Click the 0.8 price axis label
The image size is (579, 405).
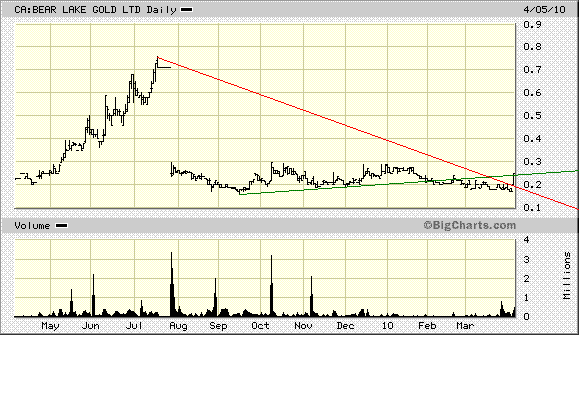532,47
